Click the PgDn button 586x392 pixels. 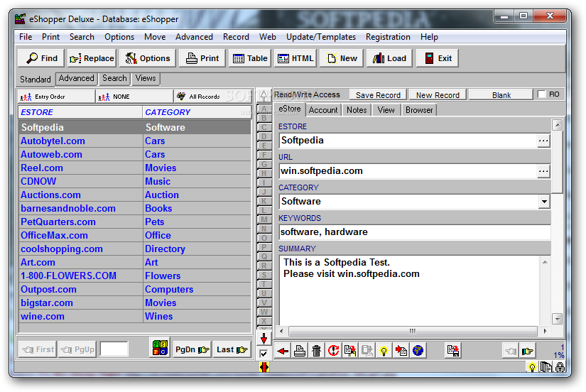tap(192, 350)
